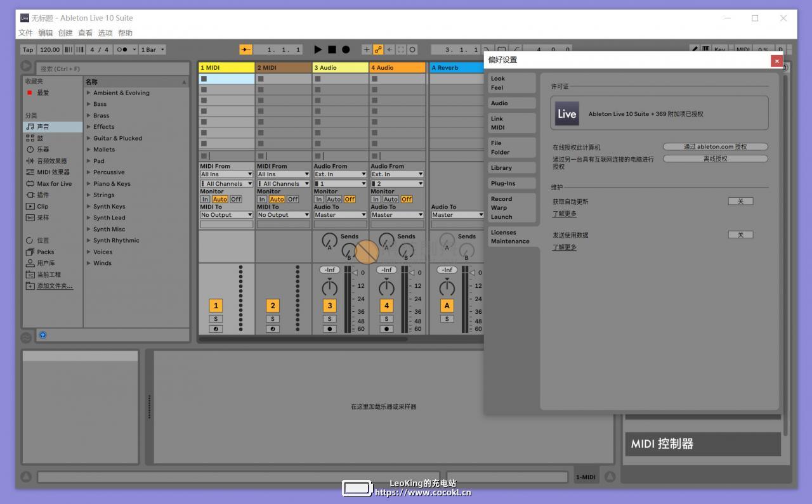Image resolution: width=812 pixels, height=504 pixels.
Task: Open track 1 MIDI From All Ins dropdown
Action: [226, 174]
